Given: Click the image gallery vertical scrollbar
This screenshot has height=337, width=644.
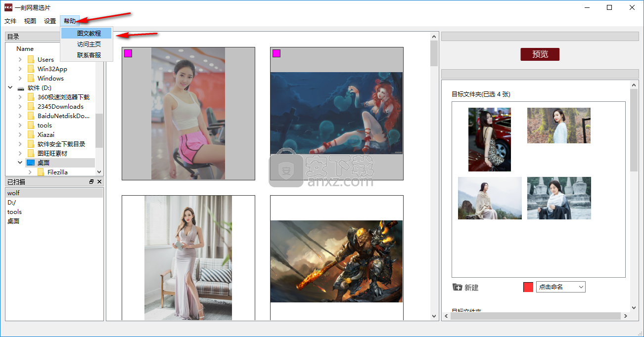Looking at the screenshot, I should pos(434,53).
